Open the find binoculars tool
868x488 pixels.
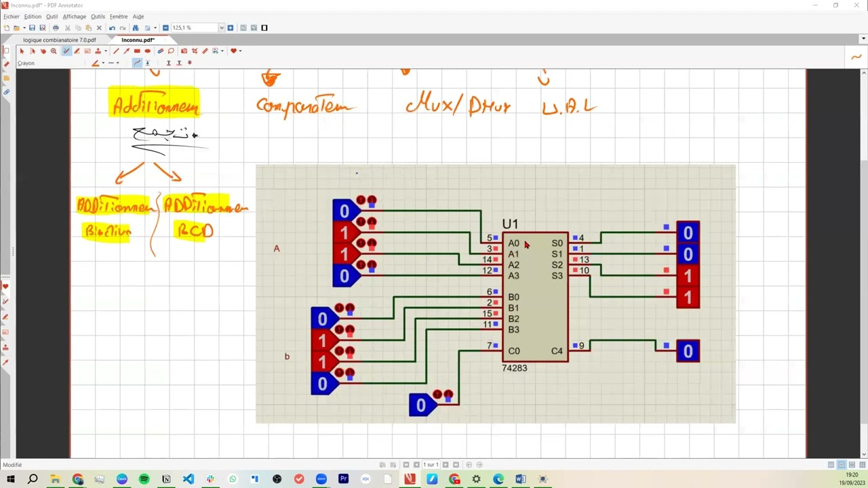(x=136, y=28)
